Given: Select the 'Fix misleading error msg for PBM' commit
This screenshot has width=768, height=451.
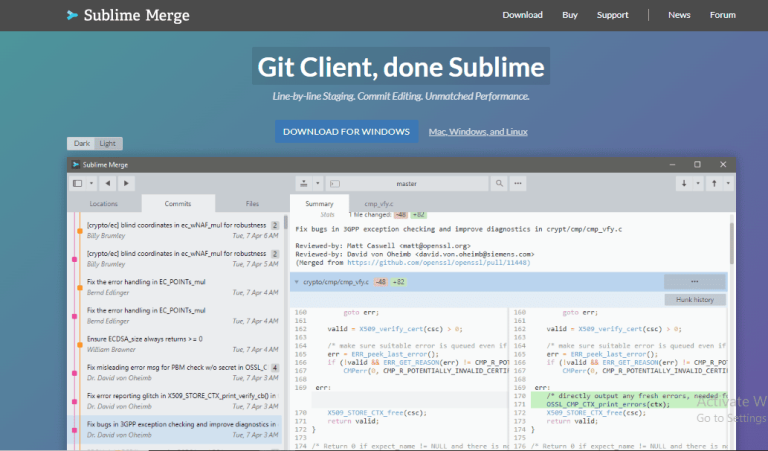Looking at the screenshot, I should pyautogui.click(x=176, y=372).
